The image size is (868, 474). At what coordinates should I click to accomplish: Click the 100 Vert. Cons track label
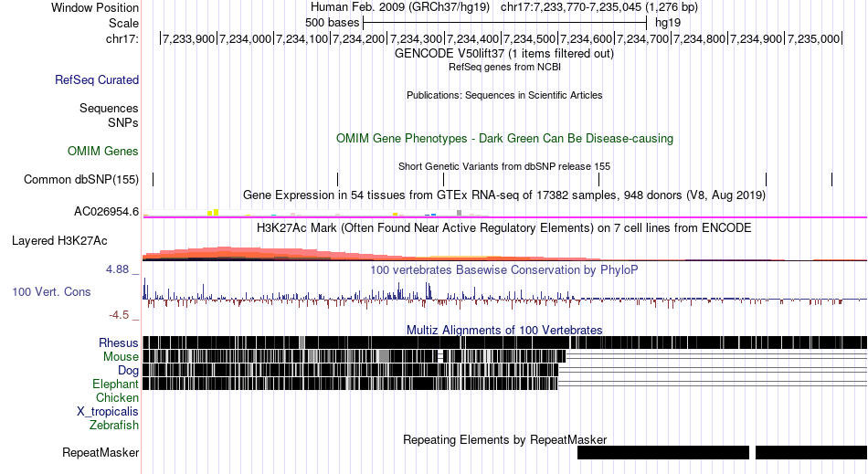pos(51,291)
